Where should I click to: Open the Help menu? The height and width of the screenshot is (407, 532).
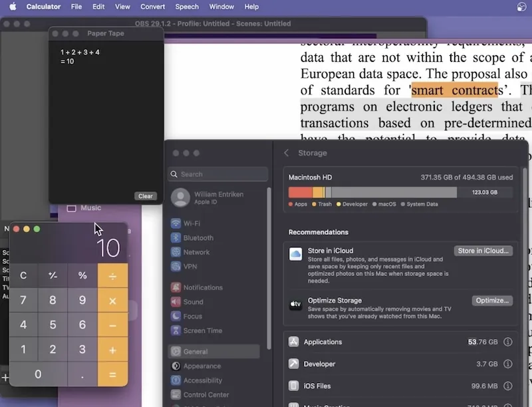click(251, 7)
